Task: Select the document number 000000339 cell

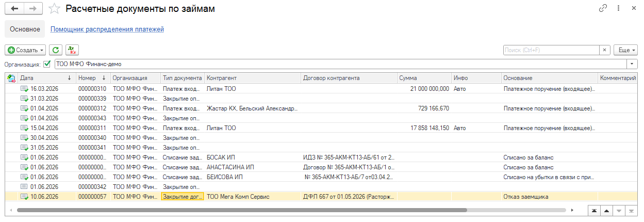Action: tap(93, 99)
